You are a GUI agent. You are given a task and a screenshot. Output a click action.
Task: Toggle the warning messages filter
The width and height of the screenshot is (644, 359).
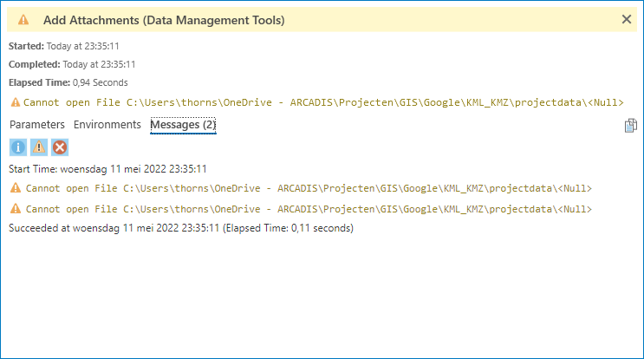coord(39,147)
